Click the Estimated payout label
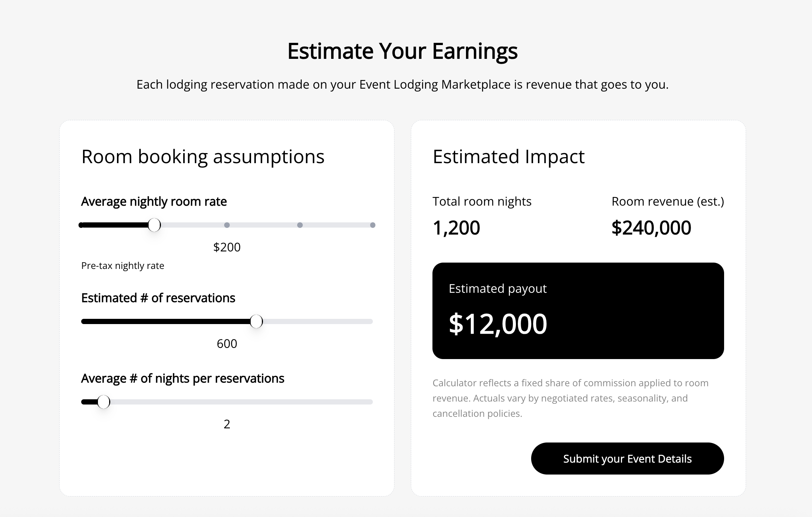This screenshot has height=517, width=812. point(498,288)
